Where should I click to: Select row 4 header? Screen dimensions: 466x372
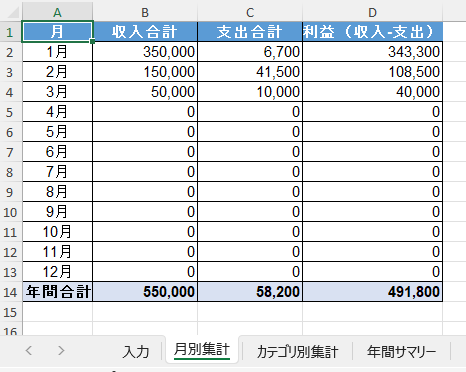click(x=11, y=92)
